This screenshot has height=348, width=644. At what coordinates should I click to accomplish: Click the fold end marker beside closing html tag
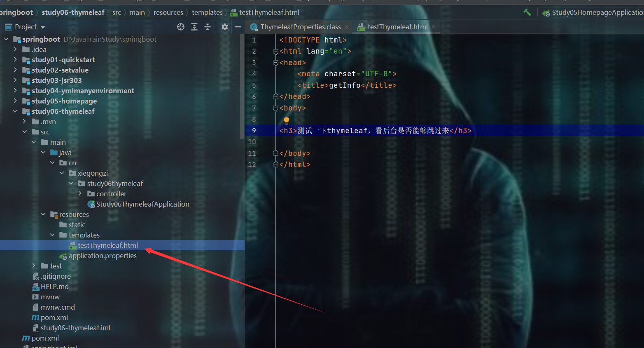(x=276, y=165)
